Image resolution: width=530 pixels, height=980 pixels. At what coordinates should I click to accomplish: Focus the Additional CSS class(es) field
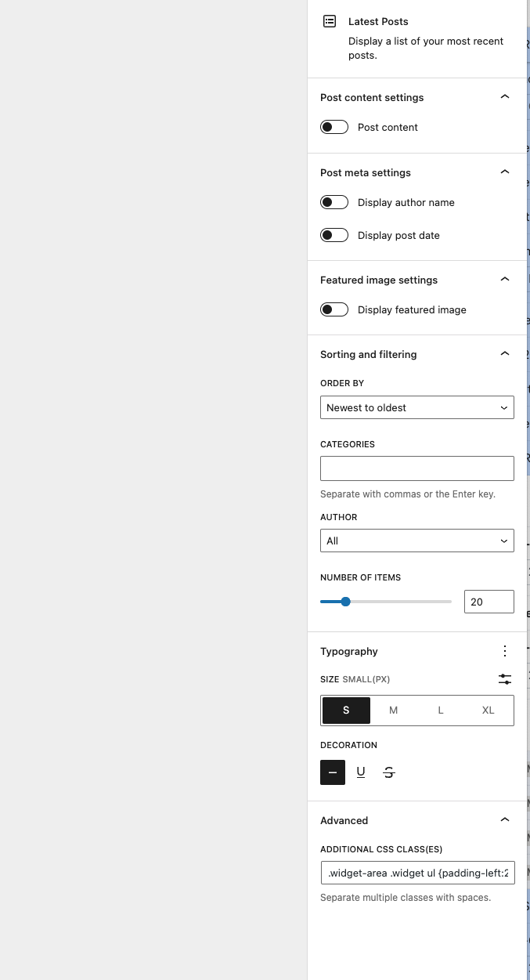(x=416, y=873)
